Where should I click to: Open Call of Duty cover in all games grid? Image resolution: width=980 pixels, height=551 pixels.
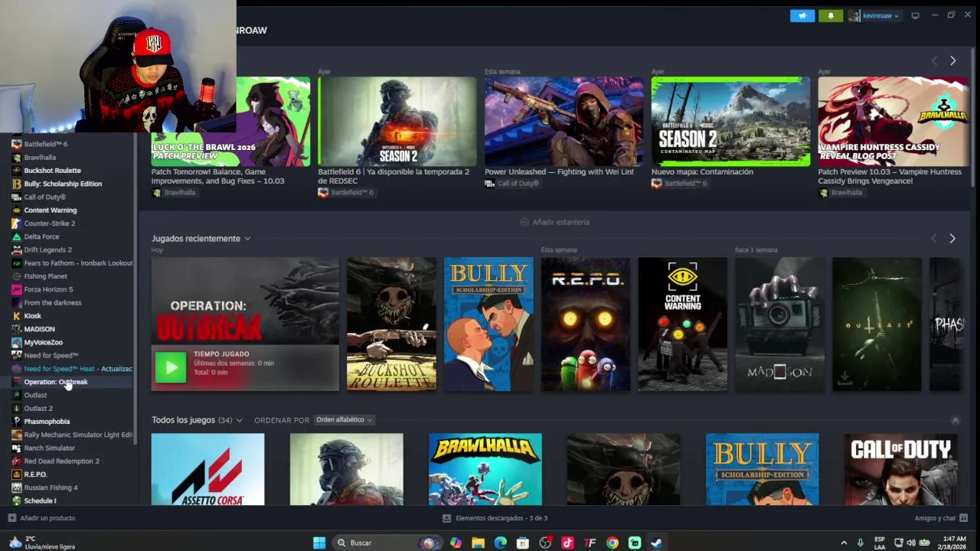(x=900, y=469)
